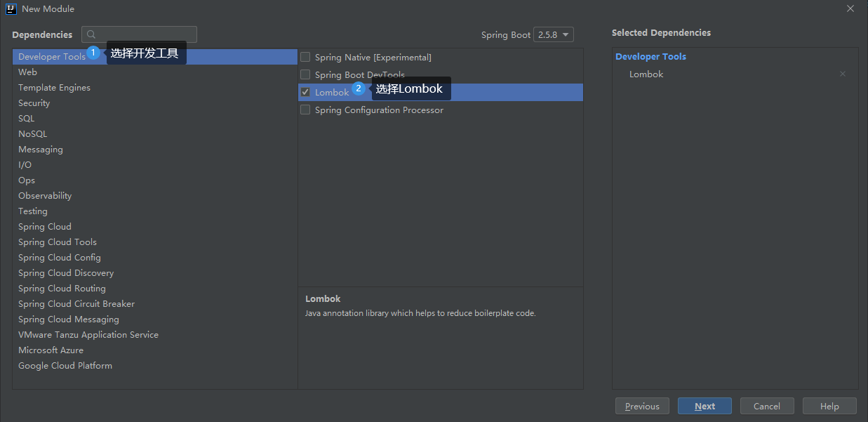Select the I/O category
Viewport: 868px width, 422px height.
tap(155, 164)
